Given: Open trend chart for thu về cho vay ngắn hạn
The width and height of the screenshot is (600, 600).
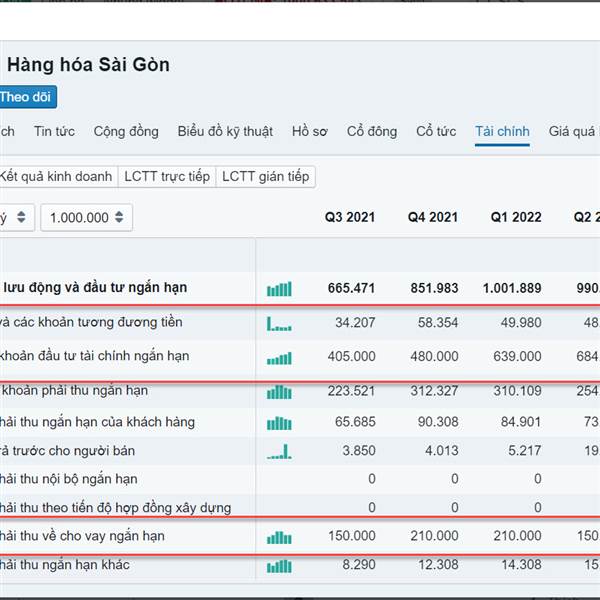Looking at the screenshot, I should [279, 538].
